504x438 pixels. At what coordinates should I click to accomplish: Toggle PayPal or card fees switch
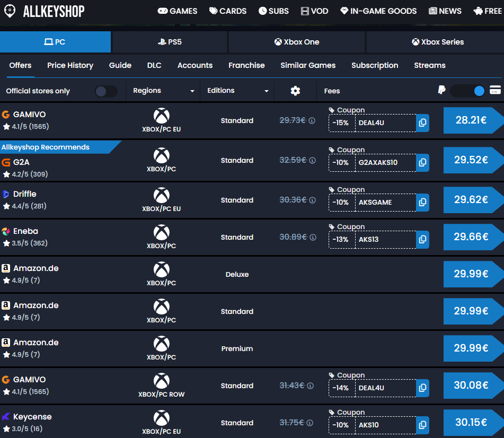[x=468, y=91]
